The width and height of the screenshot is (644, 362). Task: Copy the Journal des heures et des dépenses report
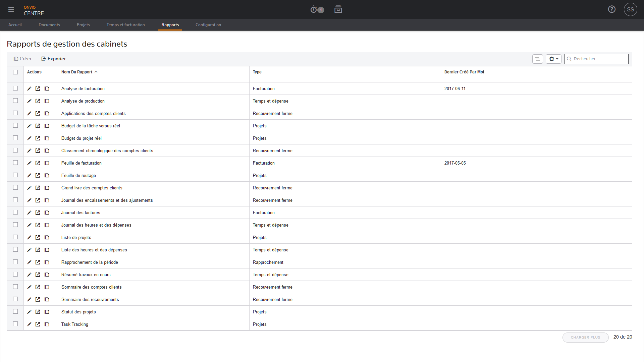pyautogui.click(x=47, y=225)
